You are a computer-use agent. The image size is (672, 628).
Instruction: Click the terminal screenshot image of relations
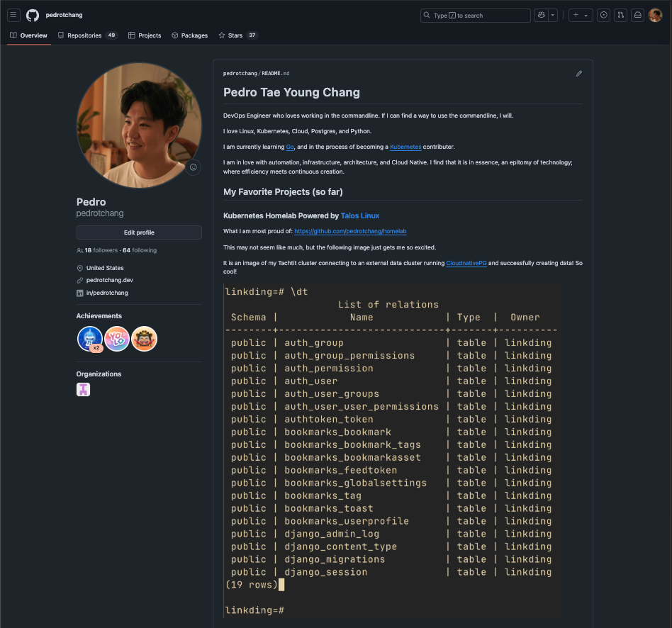click(392, 451)
